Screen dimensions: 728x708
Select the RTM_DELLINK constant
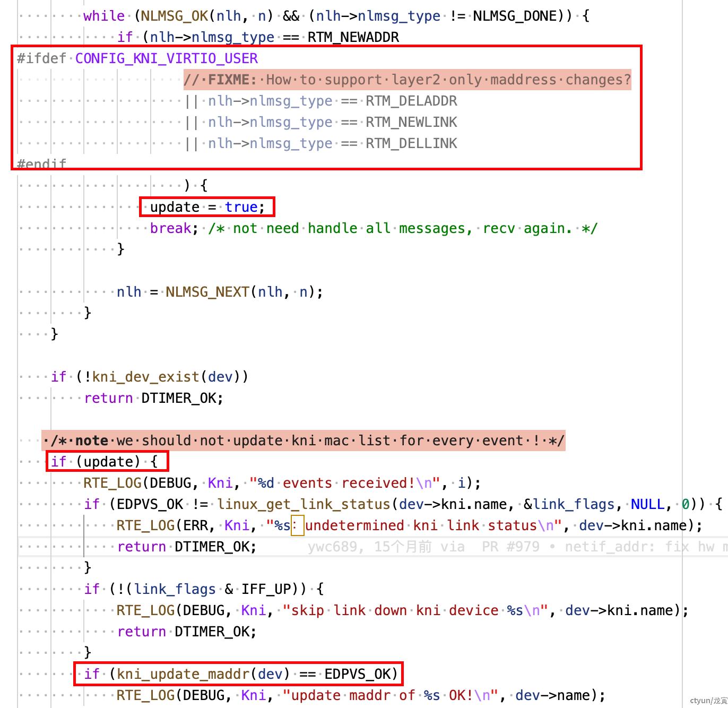point(411,143)
